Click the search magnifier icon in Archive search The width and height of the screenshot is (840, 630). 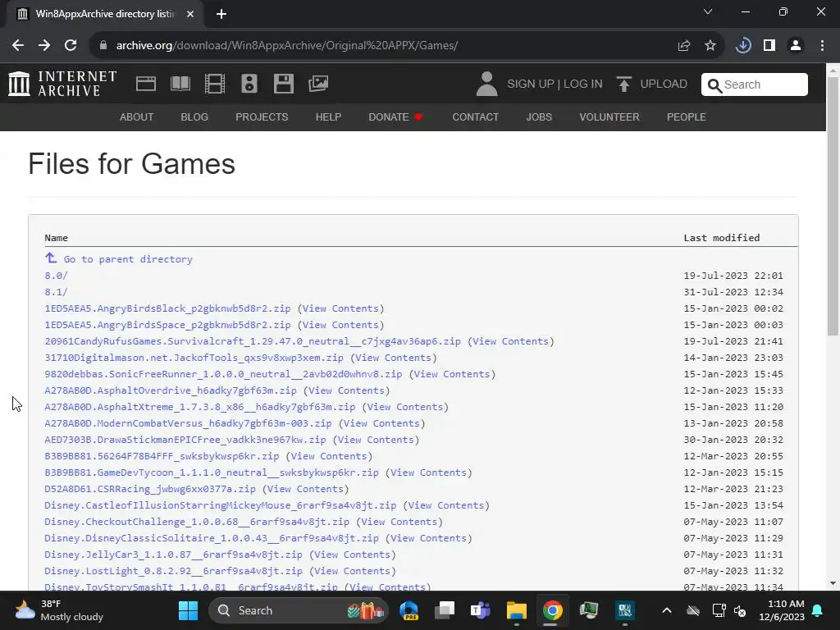(x=714, y=85)
